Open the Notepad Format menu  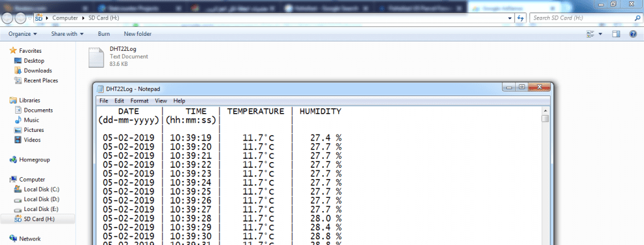coord(139,101)
